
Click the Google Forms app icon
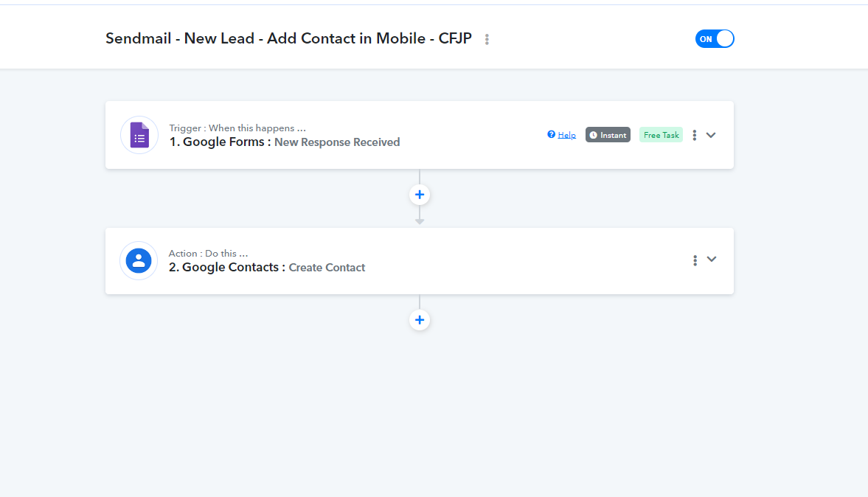139,135
